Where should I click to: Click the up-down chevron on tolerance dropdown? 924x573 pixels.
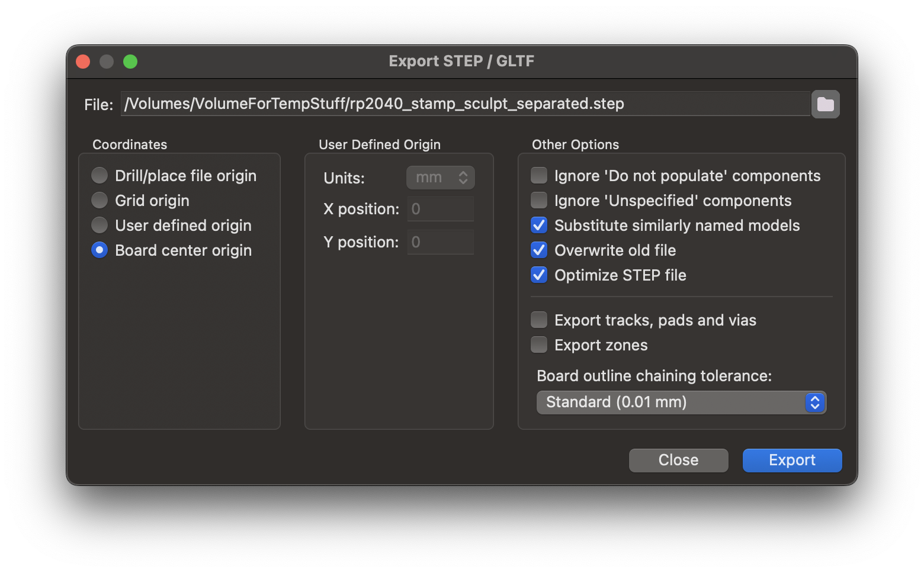[816, 403]
